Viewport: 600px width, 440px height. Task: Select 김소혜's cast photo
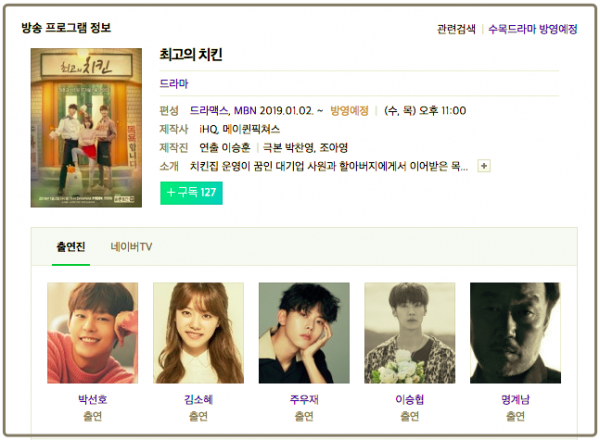(199, 333)
